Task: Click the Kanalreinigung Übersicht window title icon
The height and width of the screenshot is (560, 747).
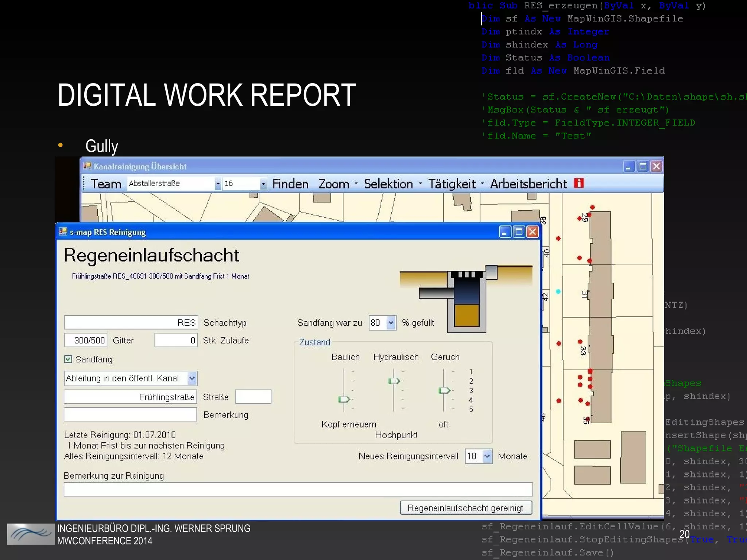Action: point(87,166)
